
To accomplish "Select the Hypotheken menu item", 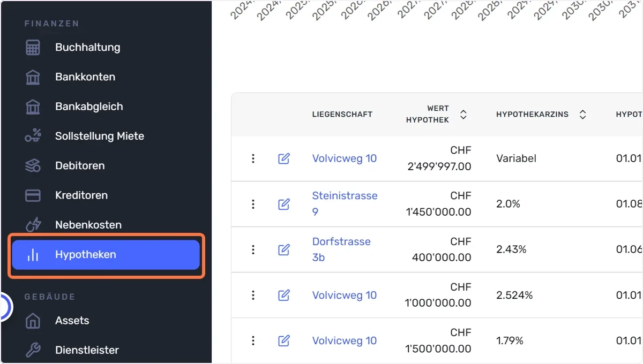I will click(106, 255).
